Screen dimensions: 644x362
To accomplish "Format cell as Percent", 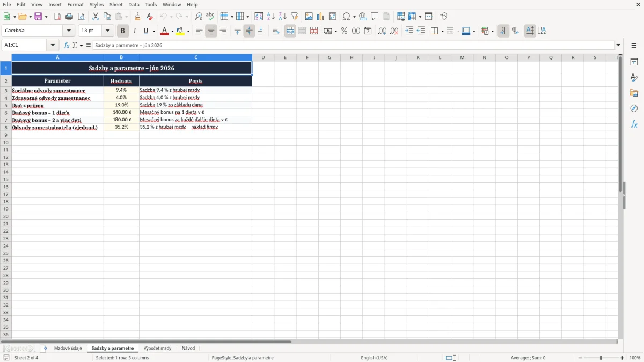I will 344,31.
